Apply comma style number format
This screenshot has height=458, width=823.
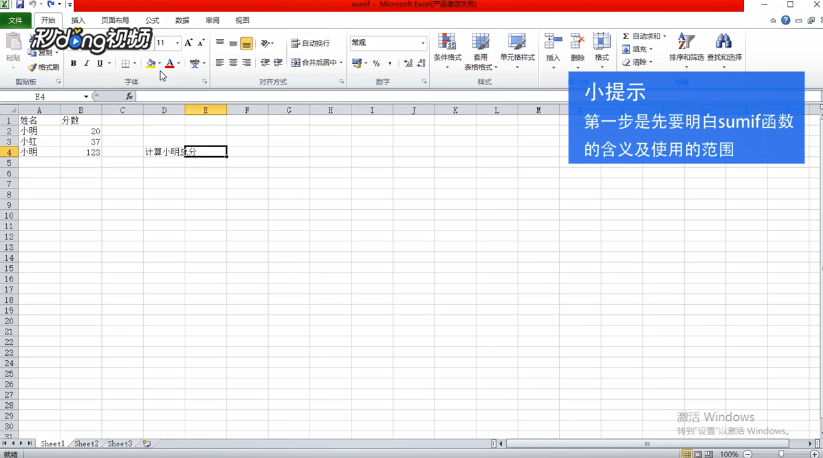pos(389,63)
